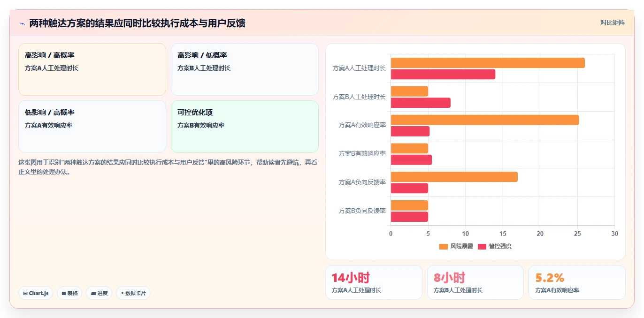Open the 高影响 / 低概率 card
Viewport: 644px width, 318px height.
(245, 69)
